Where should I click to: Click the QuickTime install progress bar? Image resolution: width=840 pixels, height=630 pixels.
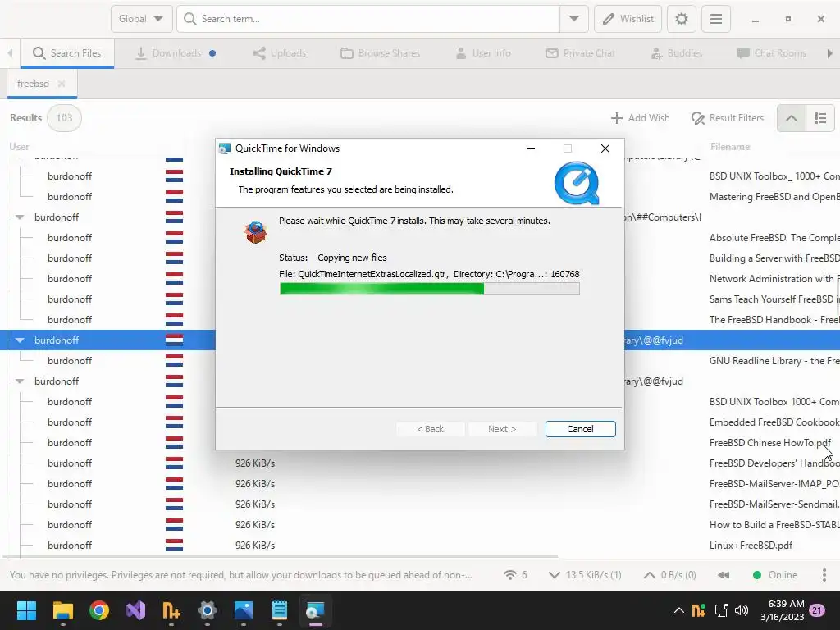(x=429, y=290)
